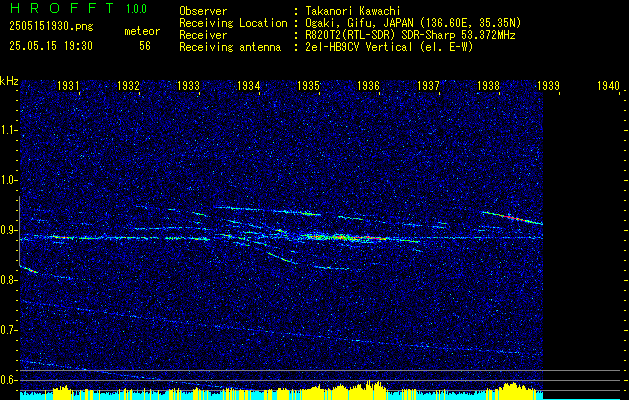
Task: Click the Receiving Location label
Action: click(233, 23)
